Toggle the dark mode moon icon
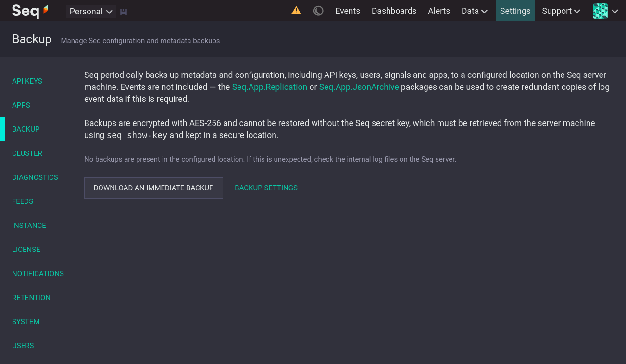 pyautogui.click(x=318, y=11)
